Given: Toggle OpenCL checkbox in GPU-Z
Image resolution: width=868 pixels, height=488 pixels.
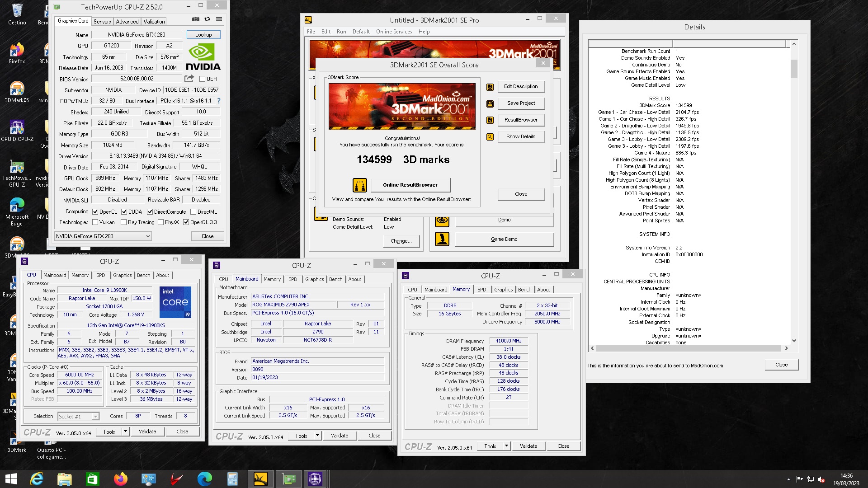Looking at the screenshot, I should (95, 212).
